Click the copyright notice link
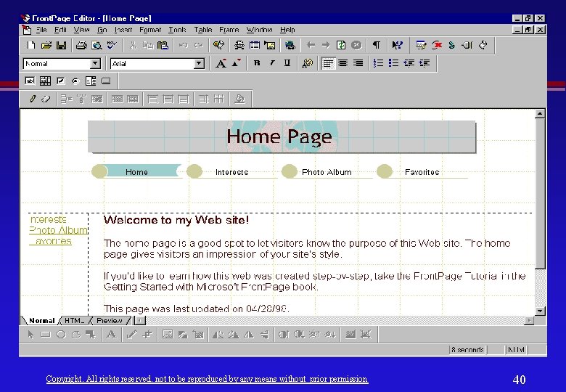 pos(208,379)
